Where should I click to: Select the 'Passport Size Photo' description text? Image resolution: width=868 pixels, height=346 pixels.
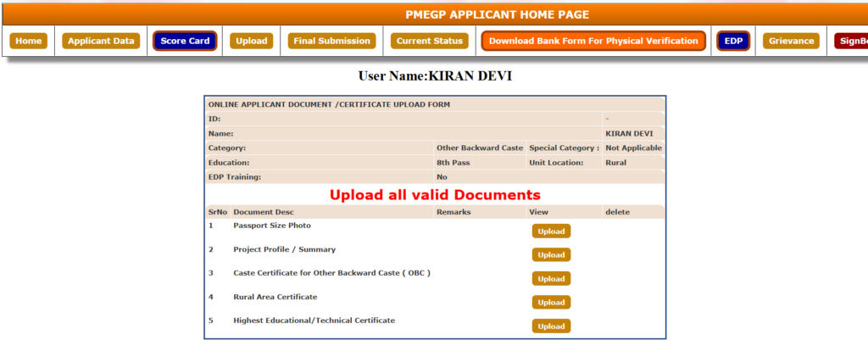pos(272,226)
